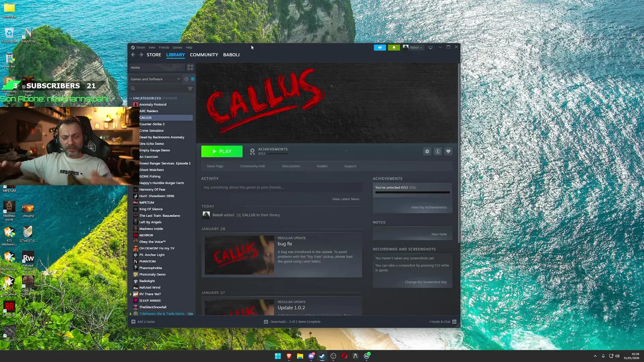Click the Steam forward navigation arrow
Image resolution: width=644 pixels, height=362 pixels.
tap(141, 55)
